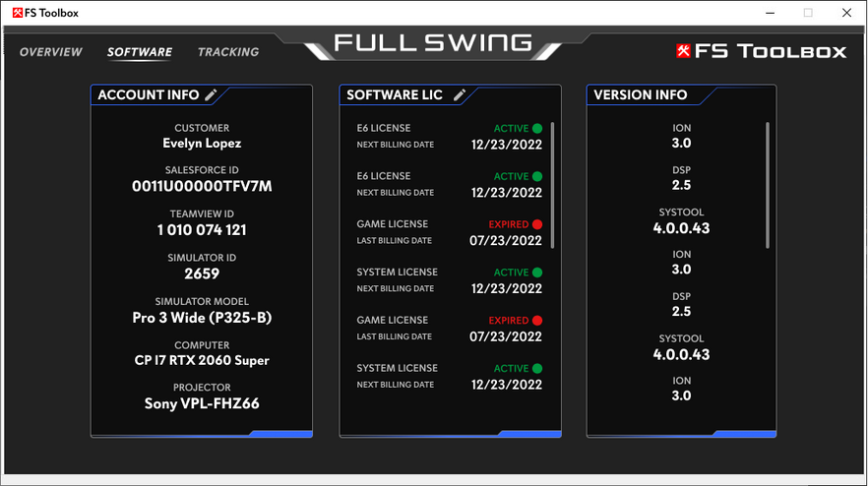Click the FS Toolbox wrench logo icon
This screenshot has height=486, width=868.
point(683,51)
